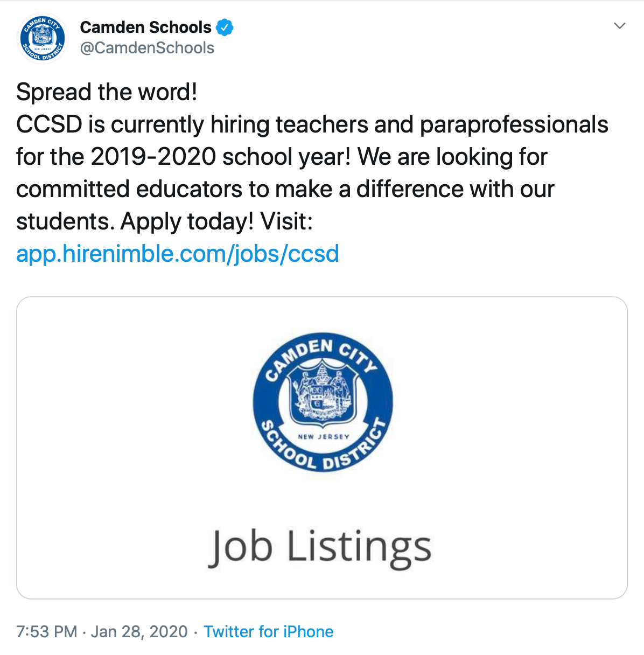Expand the tweet options chevron
644x655 pixels.
620,26
